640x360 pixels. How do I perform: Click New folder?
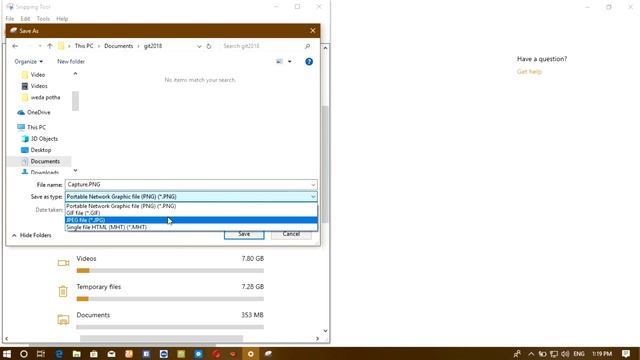[71, 62]
